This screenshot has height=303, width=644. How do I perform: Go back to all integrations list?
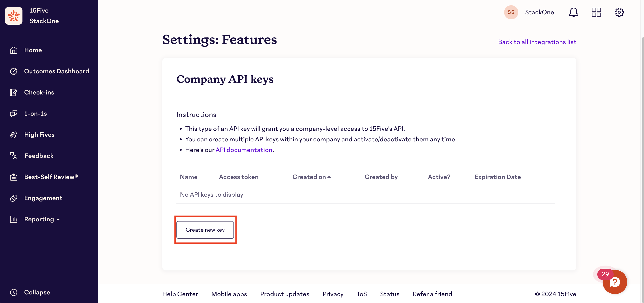coord(537,42)
